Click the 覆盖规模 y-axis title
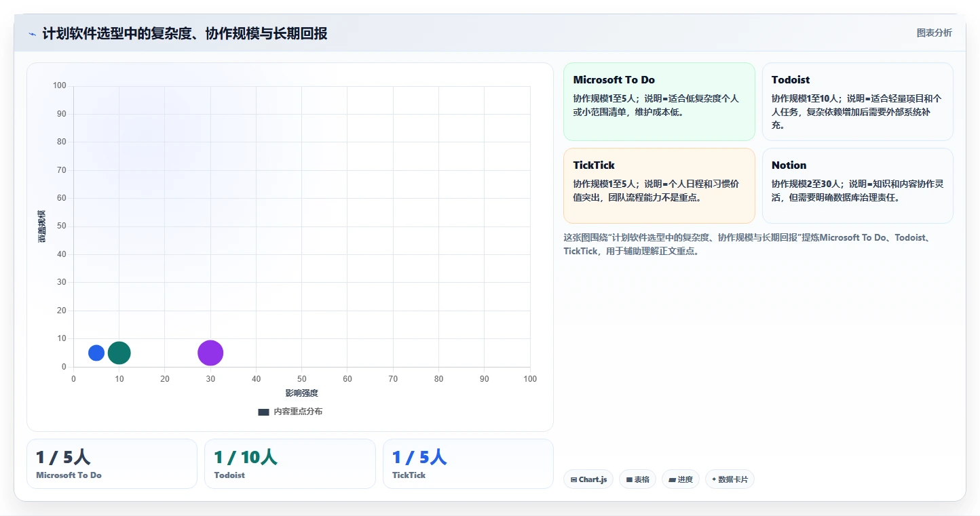 pos(41,226)
